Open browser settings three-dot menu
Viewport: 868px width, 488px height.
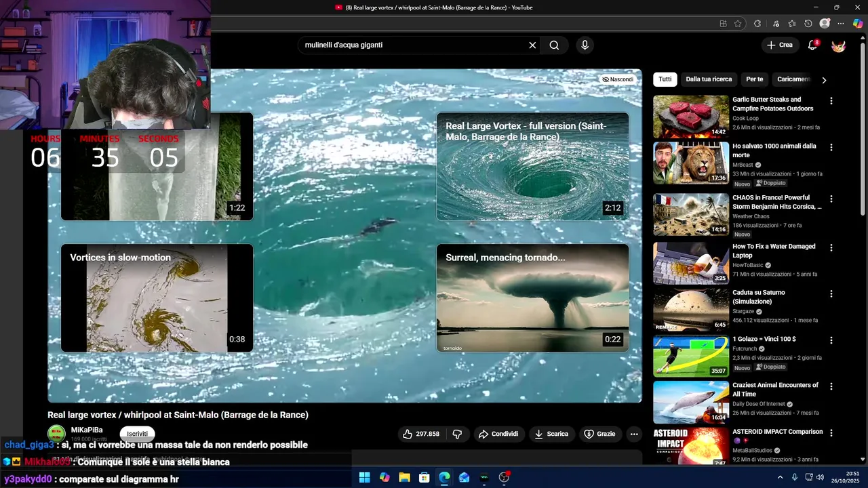point(841,24)
